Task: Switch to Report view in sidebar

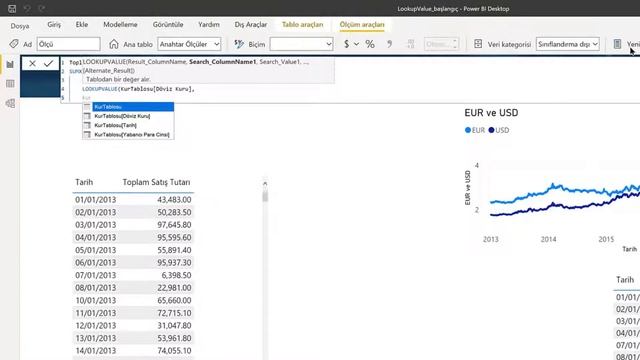Action: pyautogui.click(x=10, y=64)
